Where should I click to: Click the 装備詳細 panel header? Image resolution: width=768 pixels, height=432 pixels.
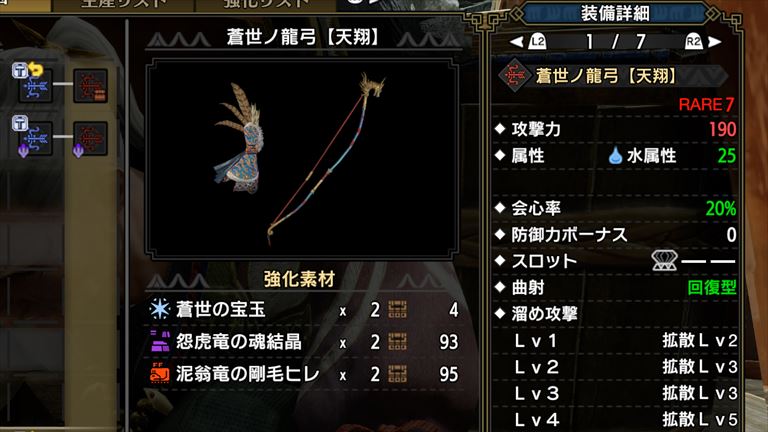[615, 14]
